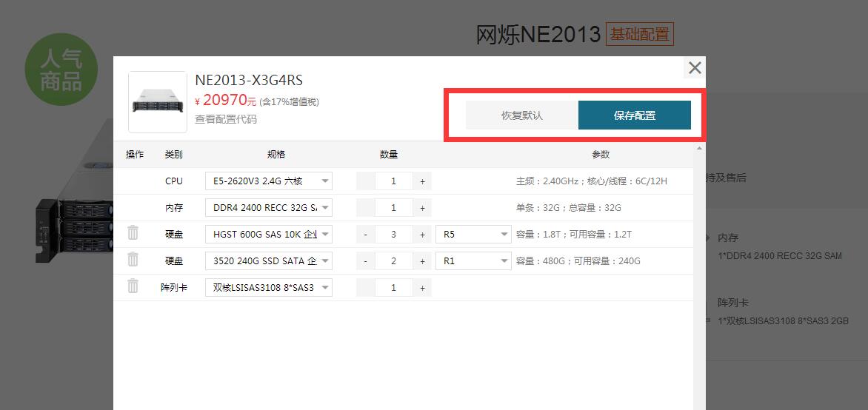Open the LSISAS3108 array card dropdown

point(268,288)
